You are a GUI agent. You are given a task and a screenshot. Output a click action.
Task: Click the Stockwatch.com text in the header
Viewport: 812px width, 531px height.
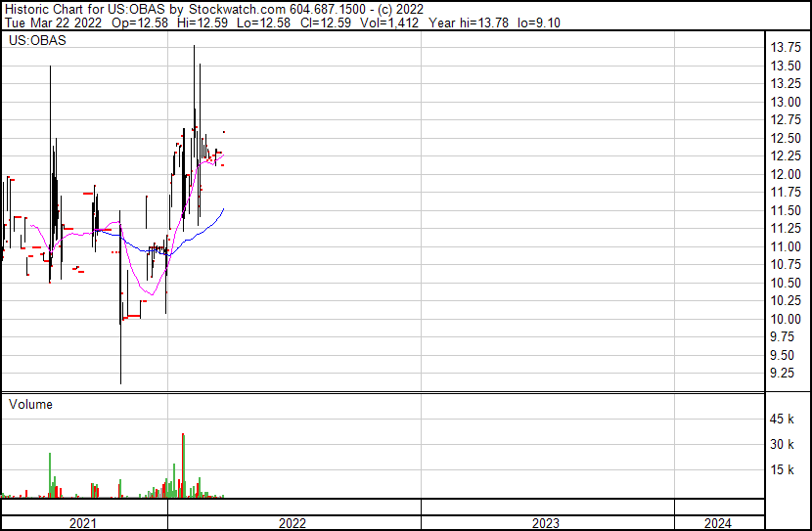tap(228, 9)
